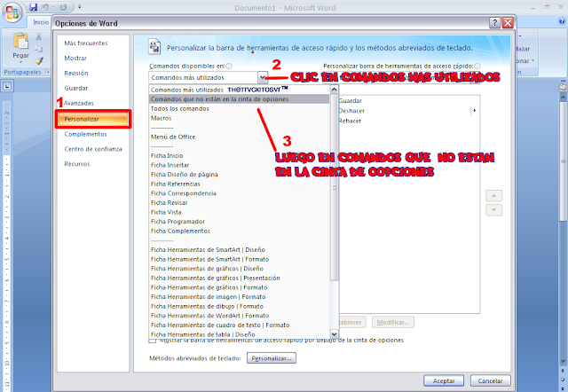Click dropdown list scroll down arrow
Screen dimensions: 568x392
(x=335, y=334)
